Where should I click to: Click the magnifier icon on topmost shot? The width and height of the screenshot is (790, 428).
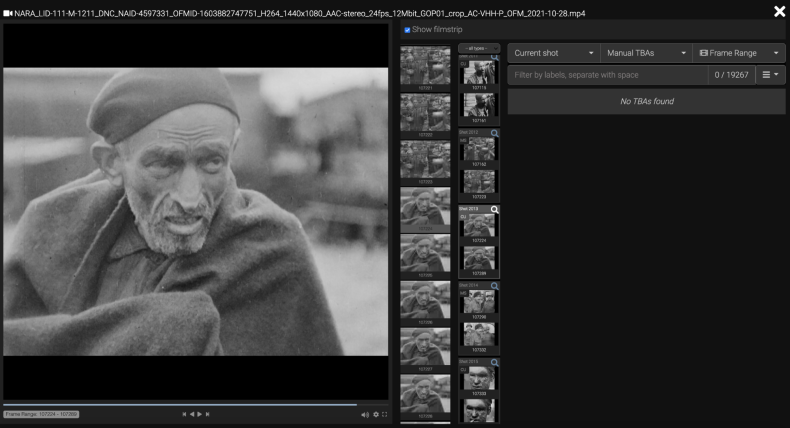click(x=495, y=57)
